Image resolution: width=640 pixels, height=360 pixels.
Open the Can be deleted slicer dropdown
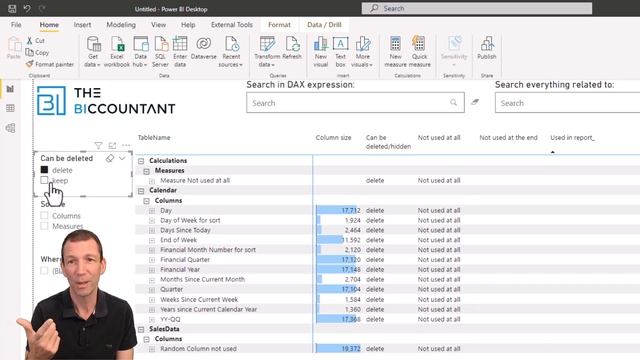pyautogui.click(x=122, y=158)
